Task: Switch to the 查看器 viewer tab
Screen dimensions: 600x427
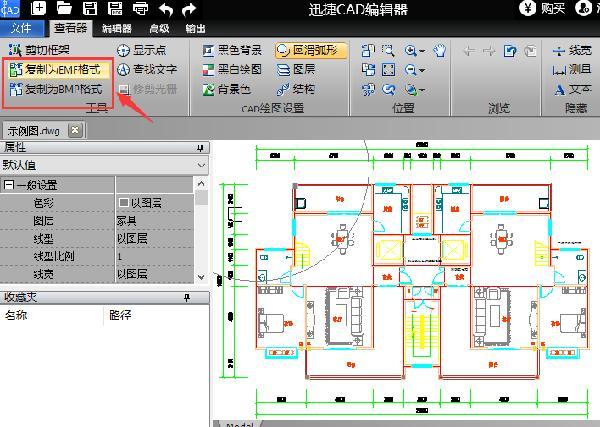Action: coord(71,28)
